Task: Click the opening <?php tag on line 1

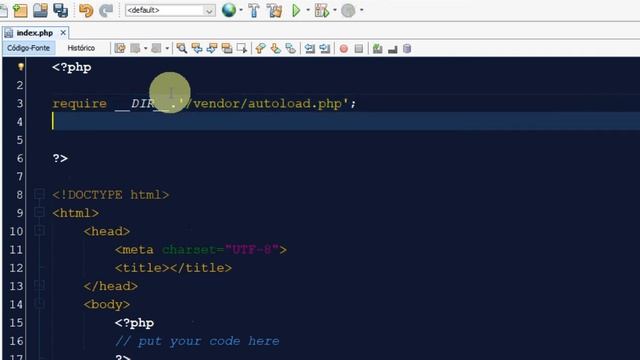Action: pos(72,67)
